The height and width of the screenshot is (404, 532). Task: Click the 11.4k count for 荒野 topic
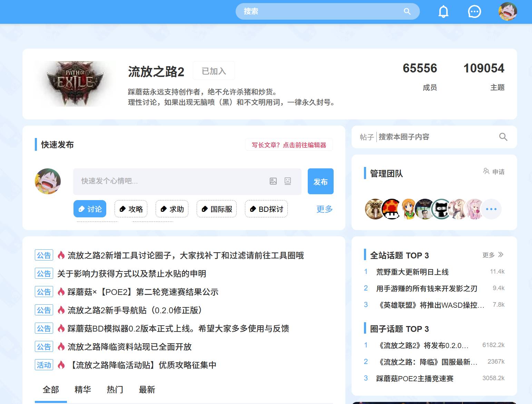(x=497, y=272)
